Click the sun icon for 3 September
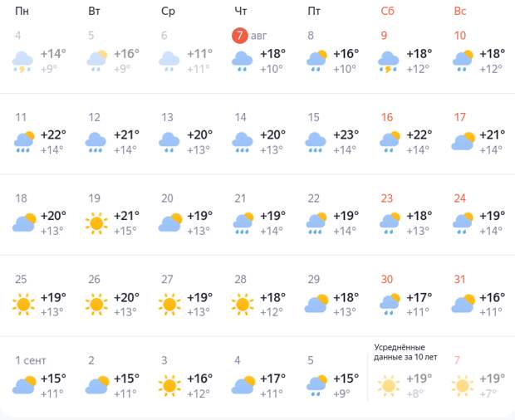Image resolution: width=515 pixels, height=420 pixels. 170,386
